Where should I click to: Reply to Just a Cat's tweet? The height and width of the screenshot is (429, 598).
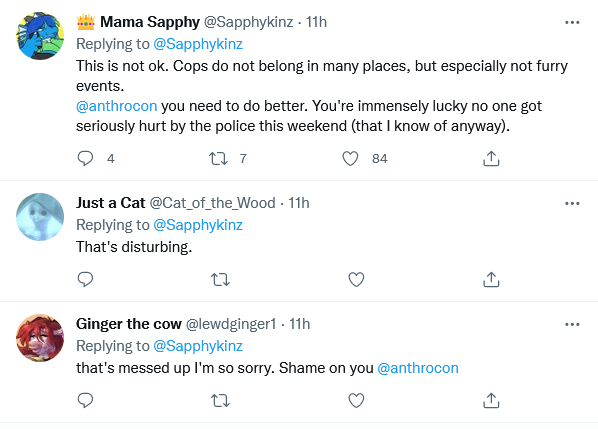click(85, 279)
